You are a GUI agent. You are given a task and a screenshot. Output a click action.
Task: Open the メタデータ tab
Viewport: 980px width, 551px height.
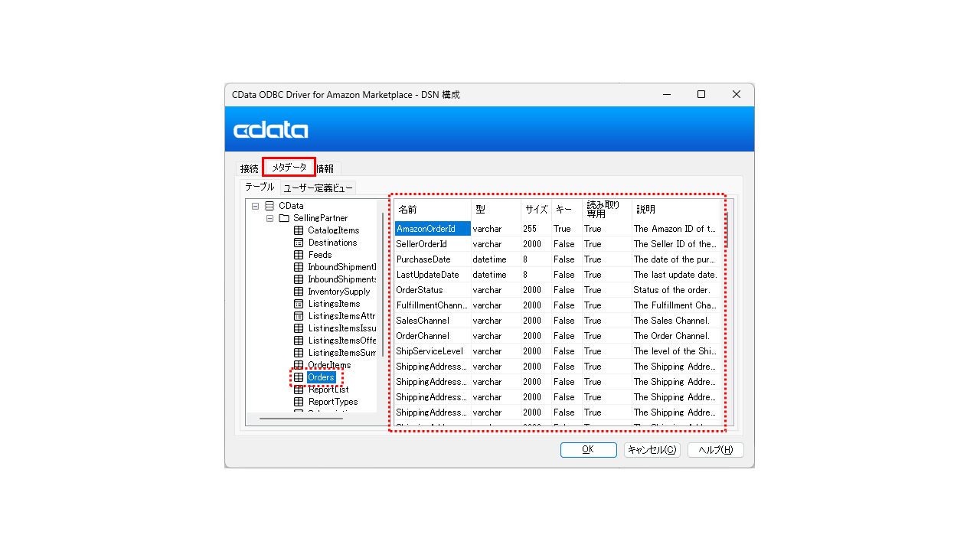pos(289,167)
